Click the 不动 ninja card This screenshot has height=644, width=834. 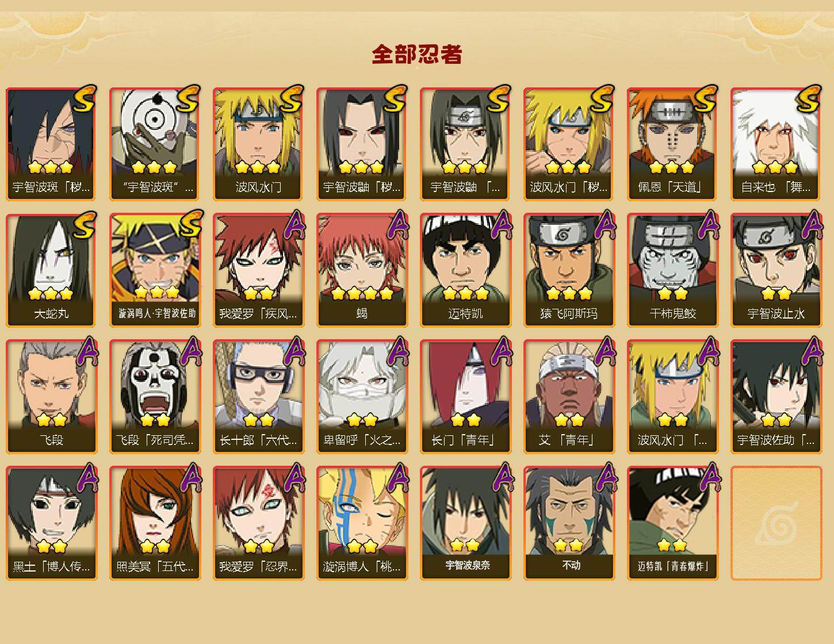coord(569,523)
